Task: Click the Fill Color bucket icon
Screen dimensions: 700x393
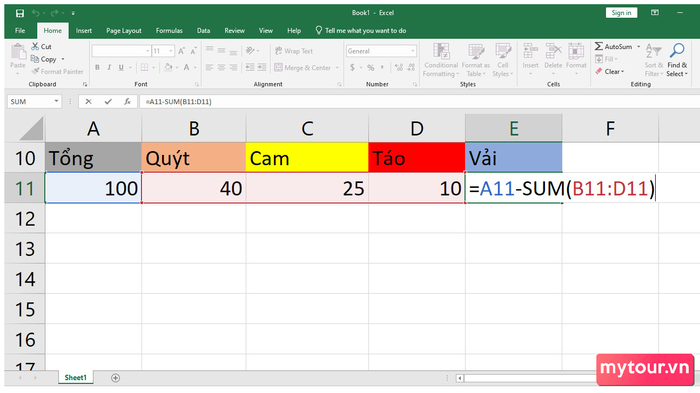Action: pos(168,67)
